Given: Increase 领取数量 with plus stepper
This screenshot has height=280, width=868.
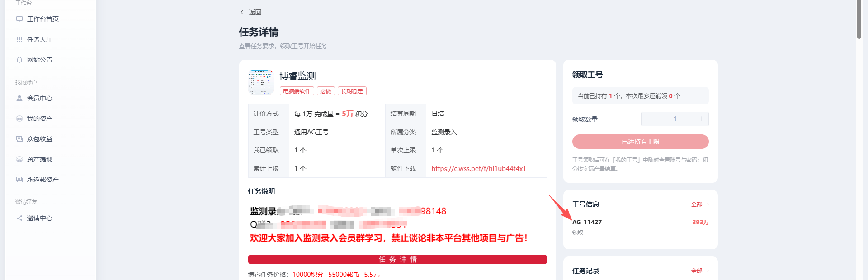Looking at the screenshot, I should [x=701, y=119].
